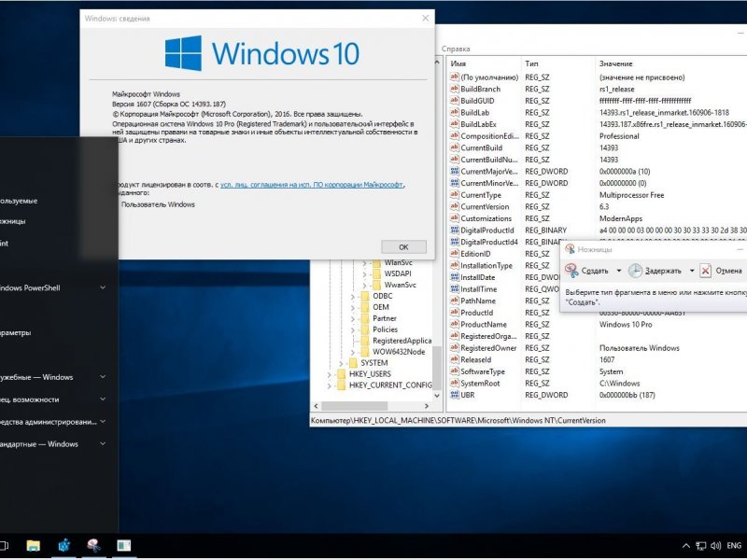Image resolution: width=747 pixels, height=560 pixels.
Task: Click OK in the Windows info dialog
Action: (x=403, y=247)
